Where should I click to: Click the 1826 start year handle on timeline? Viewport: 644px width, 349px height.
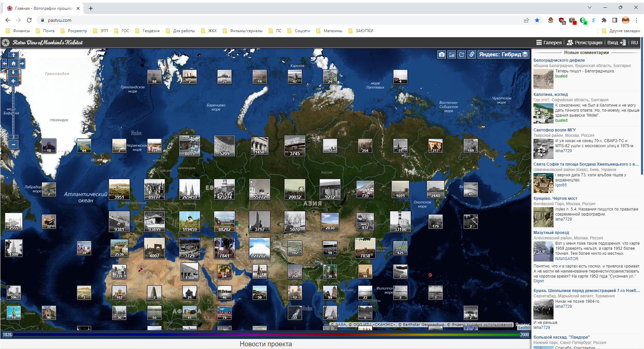[x=7, y=335]
